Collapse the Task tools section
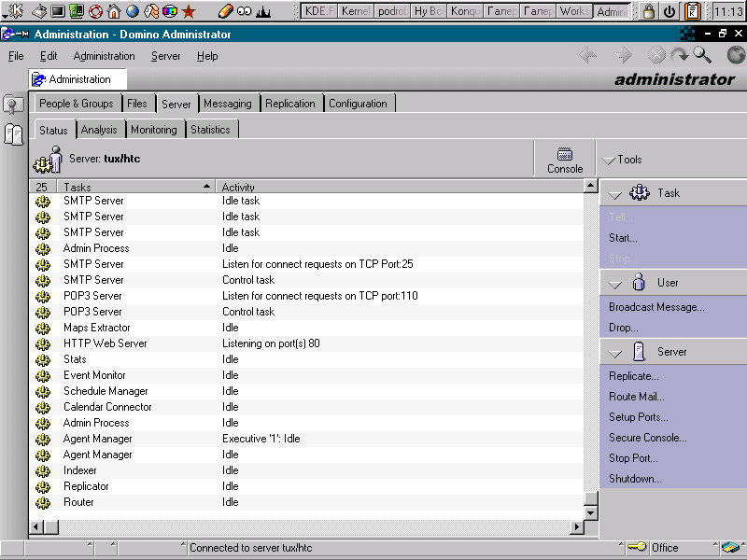This screenshot has height=560, width=747. (x=615, y=194)
